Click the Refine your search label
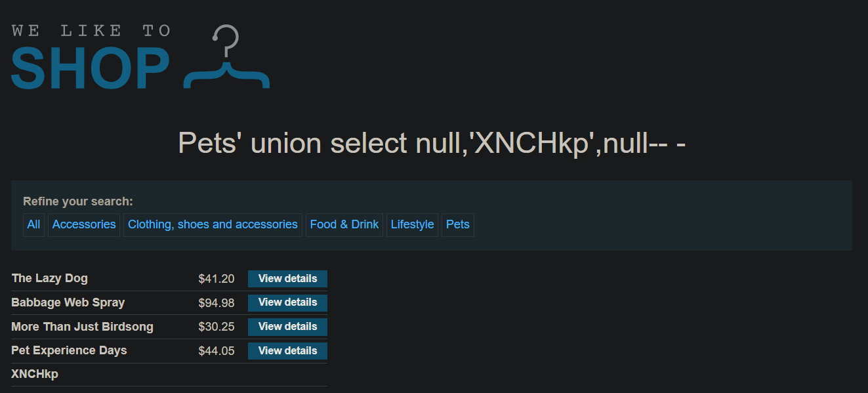This screenshot has height=393, width=868. pos(78,201)
